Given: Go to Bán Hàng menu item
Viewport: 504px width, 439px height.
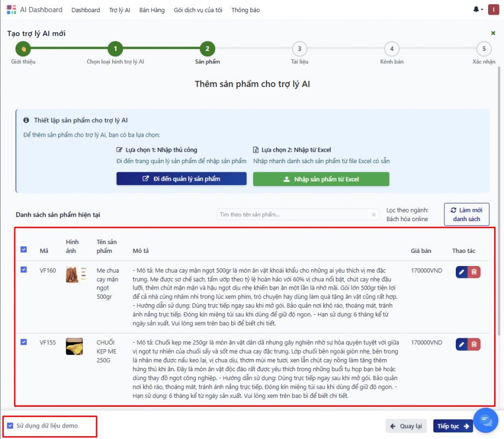Looking at the screenshot, I should [x=152, y=10].
